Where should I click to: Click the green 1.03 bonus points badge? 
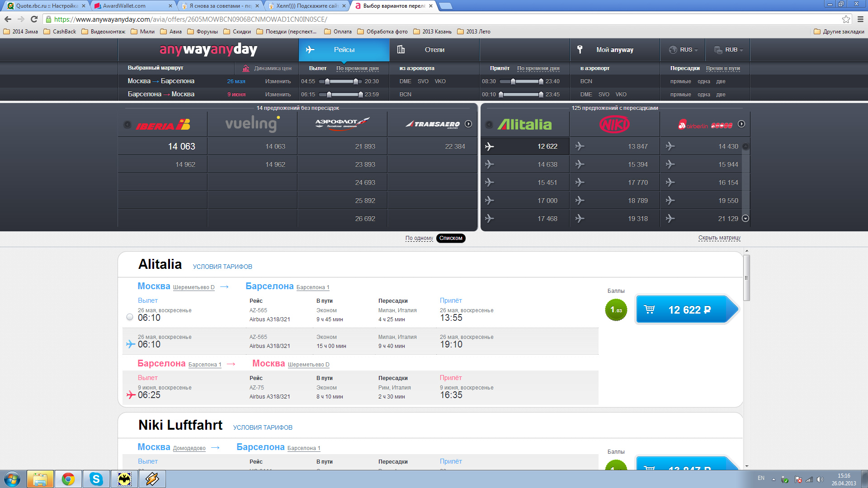coord(616,310)
